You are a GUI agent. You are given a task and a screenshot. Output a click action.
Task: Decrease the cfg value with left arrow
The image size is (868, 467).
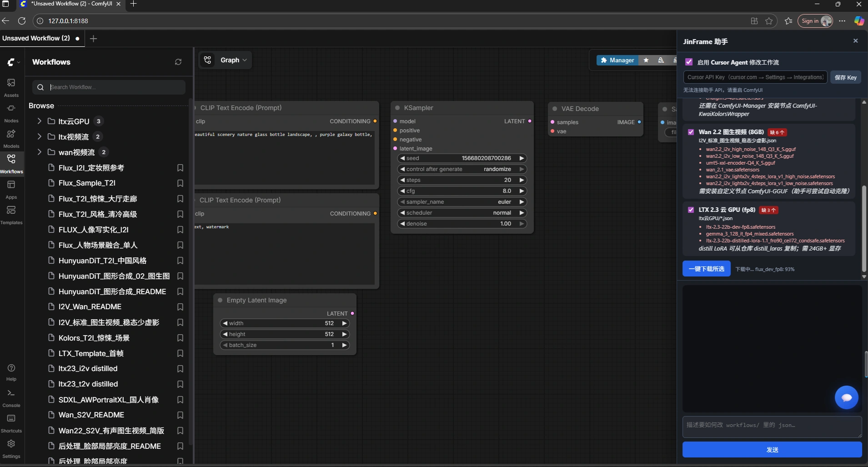pos(402,191)
